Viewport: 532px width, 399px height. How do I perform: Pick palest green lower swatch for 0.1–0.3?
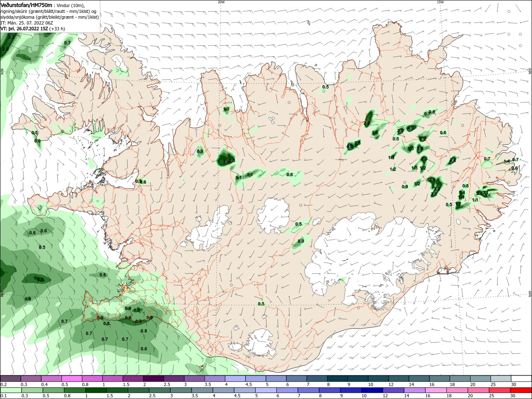click(x=11, y=390)
